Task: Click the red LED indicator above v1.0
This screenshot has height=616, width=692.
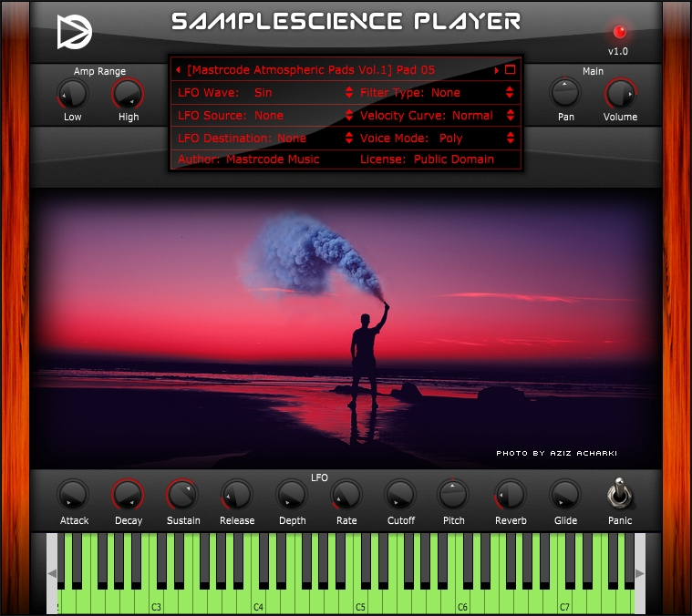Action: pyautogui.click(x=620, y=32)
